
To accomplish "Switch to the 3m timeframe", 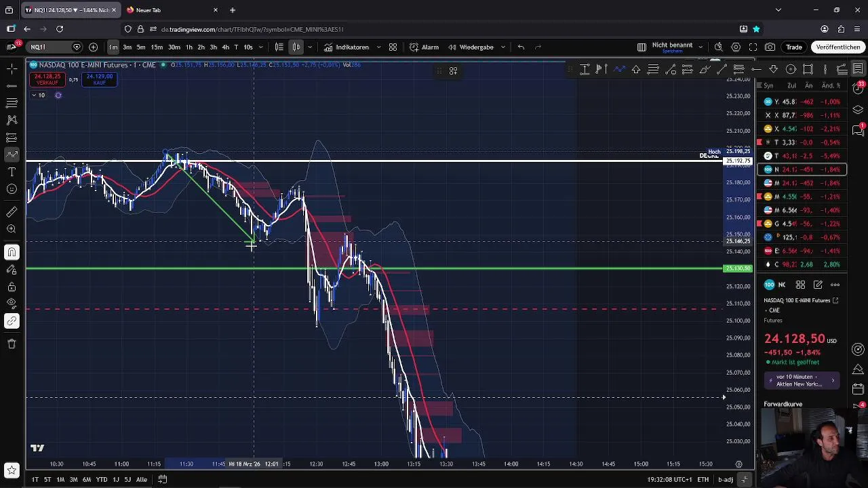I will pyautogui.click(x=127, y=47).
